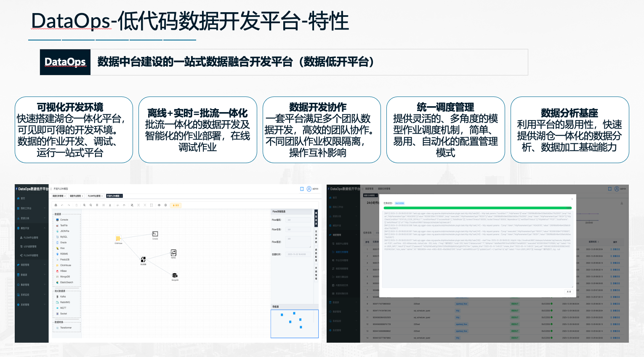
Task: Click the download icon in the right window
Action: 622,203
